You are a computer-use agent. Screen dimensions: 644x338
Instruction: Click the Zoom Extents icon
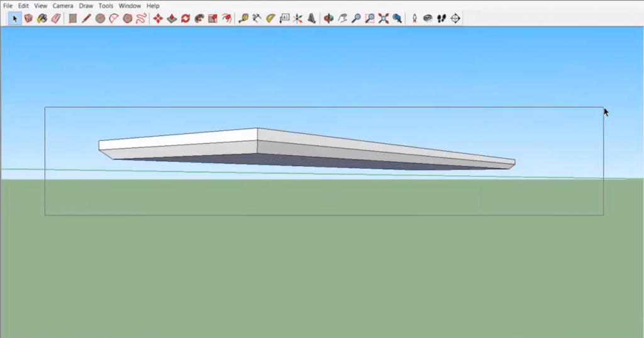click(x=384, y=18)
